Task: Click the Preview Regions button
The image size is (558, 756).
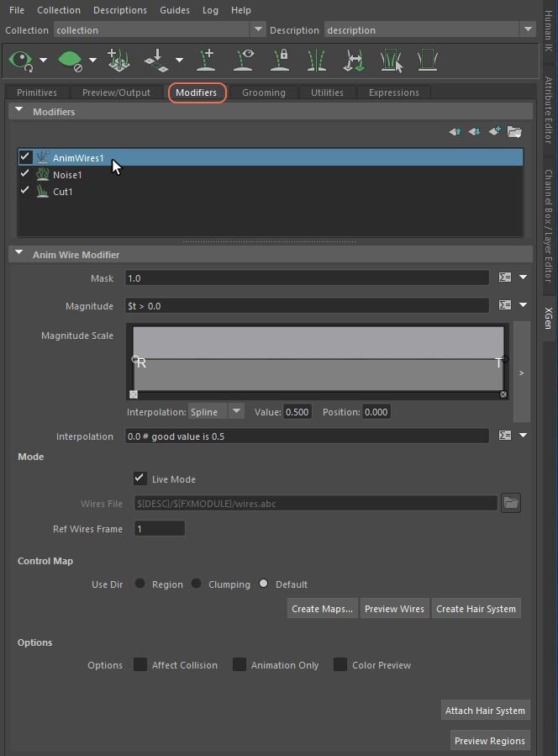Action: pos(489,741)
